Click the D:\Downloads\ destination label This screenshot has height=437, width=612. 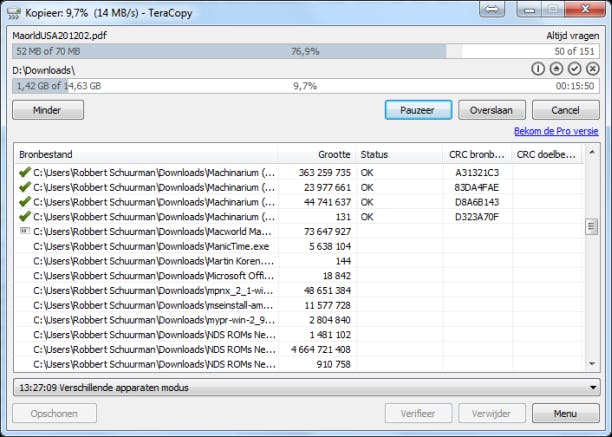(44, 71)
